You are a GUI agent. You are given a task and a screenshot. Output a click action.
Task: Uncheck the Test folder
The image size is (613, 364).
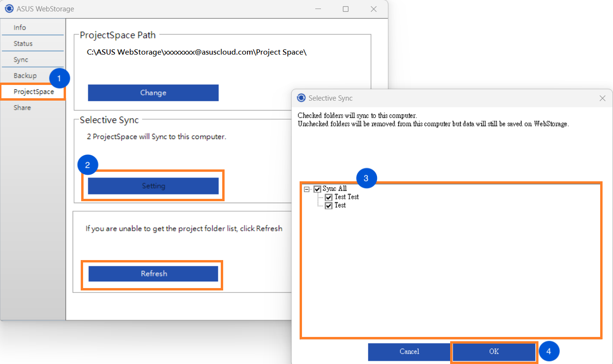click(x=329, y=205)
